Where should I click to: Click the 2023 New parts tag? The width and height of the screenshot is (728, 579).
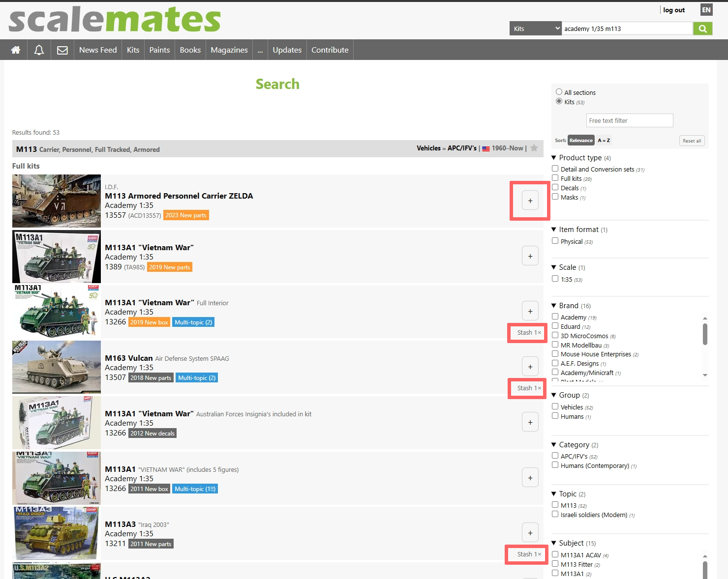coord(186,215)
